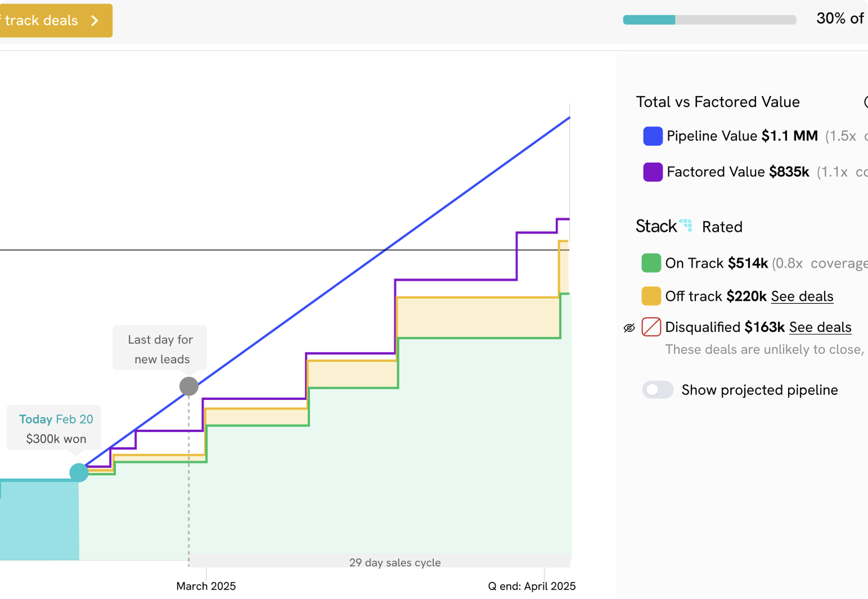
Task: Click the blue Pipeline Value swatch
Action: click(x=653, y=136)
